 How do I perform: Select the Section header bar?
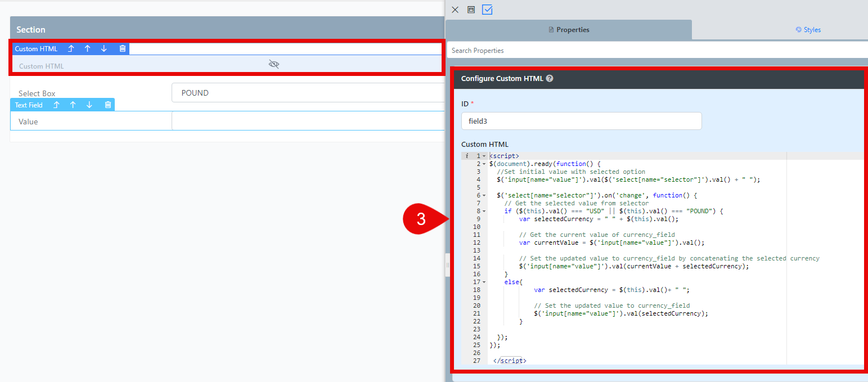[x=227, y=29]
